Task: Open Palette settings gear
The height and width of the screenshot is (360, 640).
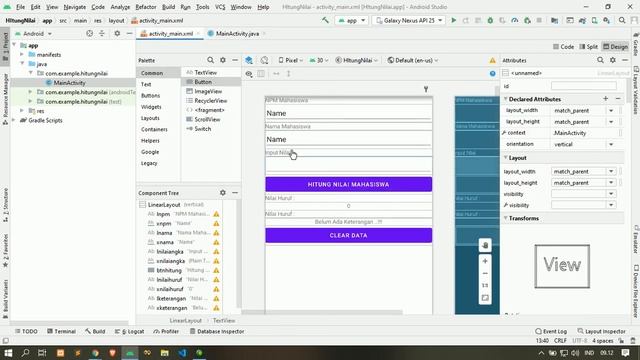Action: pyautogui.click(x=223, y=60)
